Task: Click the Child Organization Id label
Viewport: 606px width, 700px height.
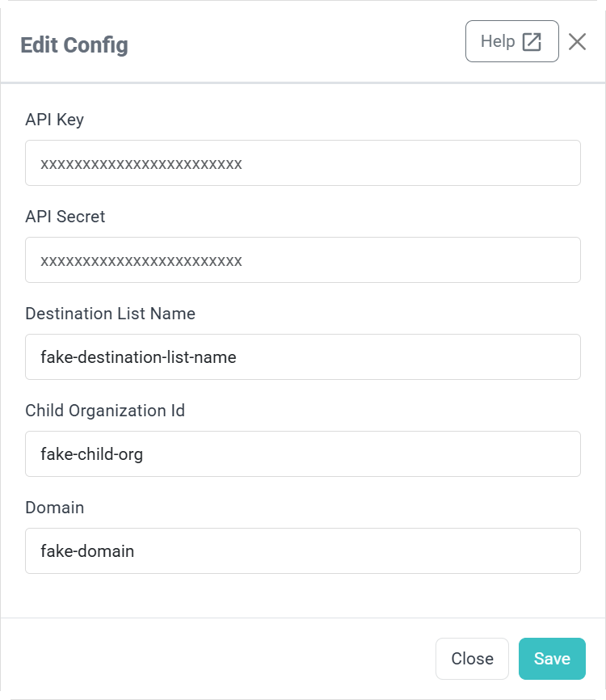Action: 105,411
